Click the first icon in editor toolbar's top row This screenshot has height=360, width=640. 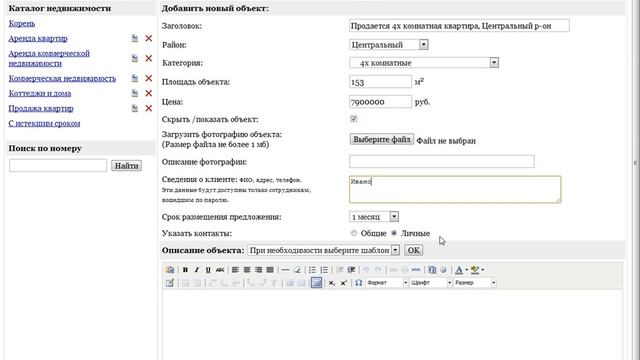click(x=170, y=270)
